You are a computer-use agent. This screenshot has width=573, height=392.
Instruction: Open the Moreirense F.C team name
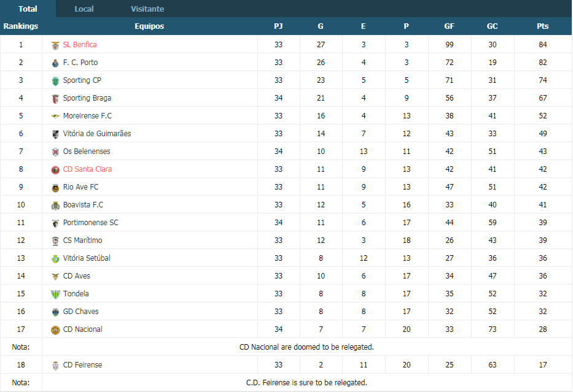pyautogui.click(x=87, y=116)
